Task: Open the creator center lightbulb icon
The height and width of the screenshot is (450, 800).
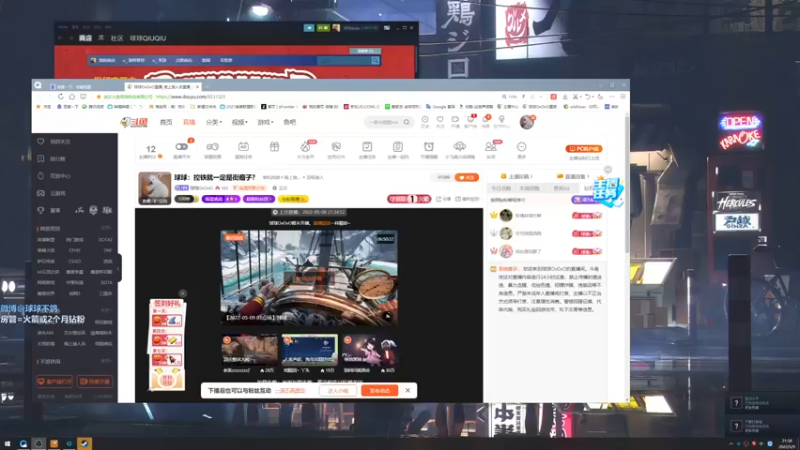Action: click(502, 119)
